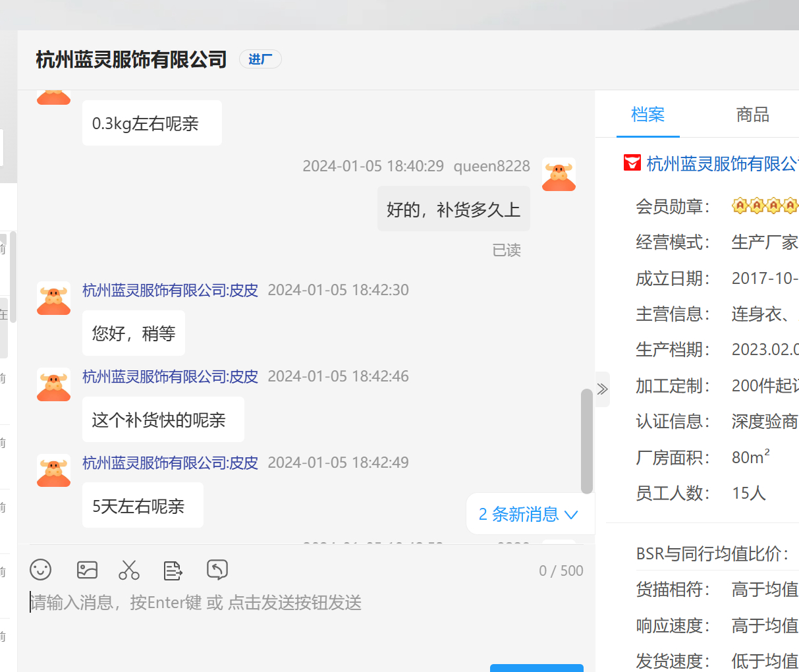Expand the 2 new messages notice
This screenshot has height=672, width=799.
(x=528, y=514)
